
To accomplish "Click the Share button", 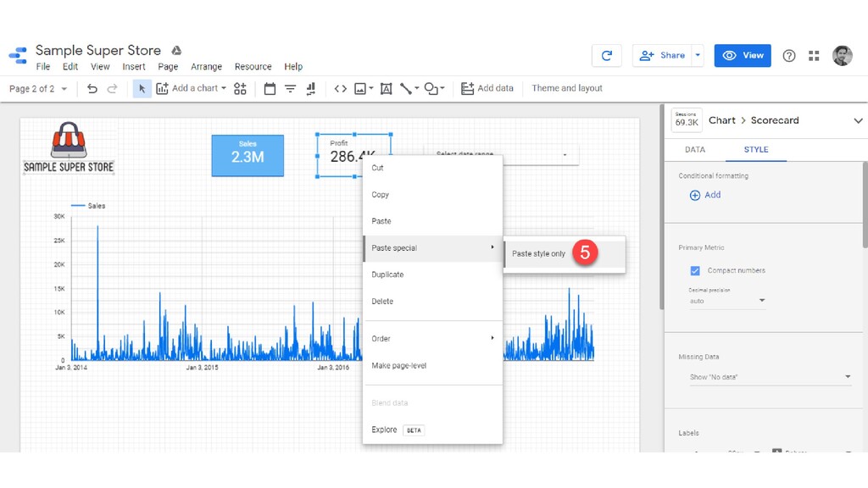I will click(663, 55).
